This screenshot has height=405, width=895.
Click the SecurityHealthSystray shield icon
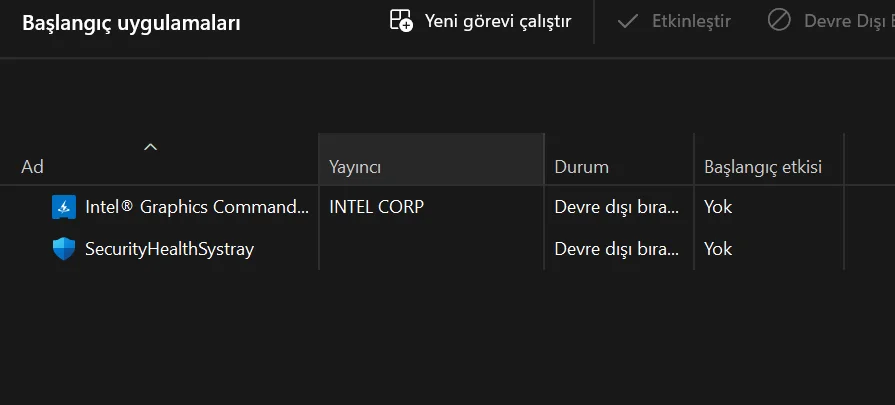tap(64, 249)
